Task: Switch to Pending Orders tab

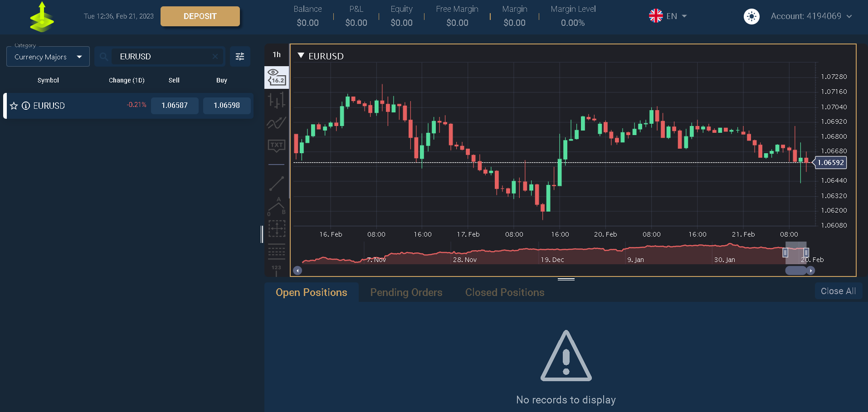Action: [x=406, y=292]
